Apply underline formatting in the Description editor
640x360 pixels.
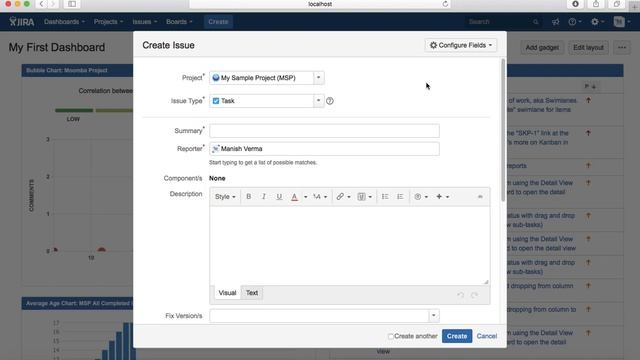279,197
